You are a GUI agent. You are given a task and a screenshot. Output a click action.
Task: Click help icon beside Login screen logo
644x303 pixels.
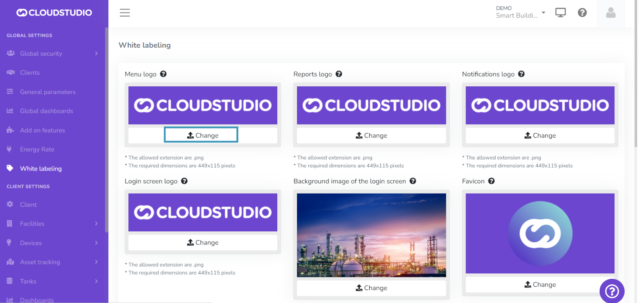point(184,181)
